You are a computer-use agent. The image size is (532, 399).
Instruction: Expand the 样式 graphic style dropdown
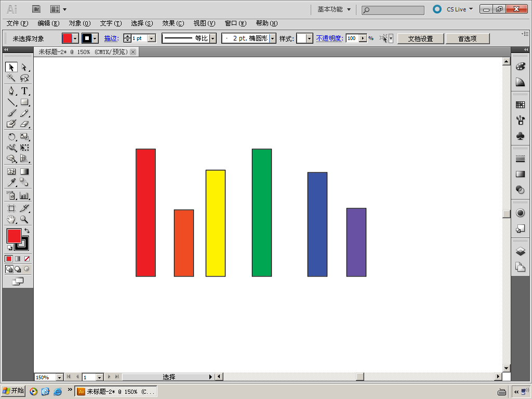[309, 38]
